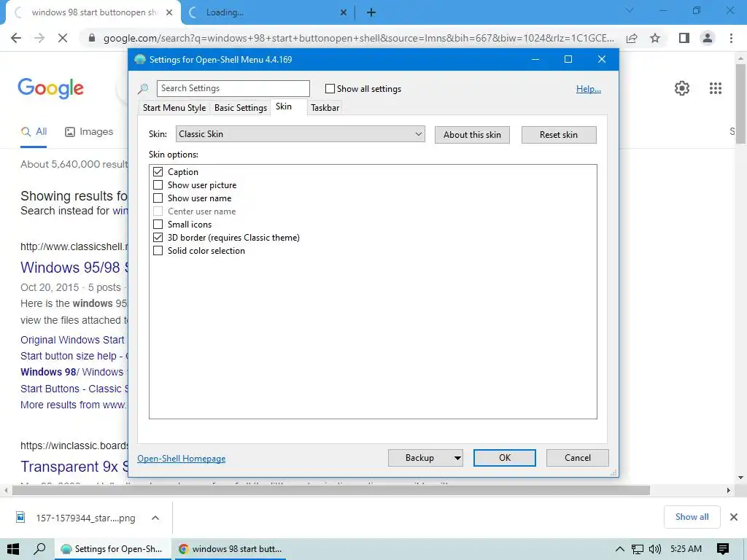The width and height of the screenshot is (747, 560).
Task: Enable Show user picture
Action: (158, 184)
